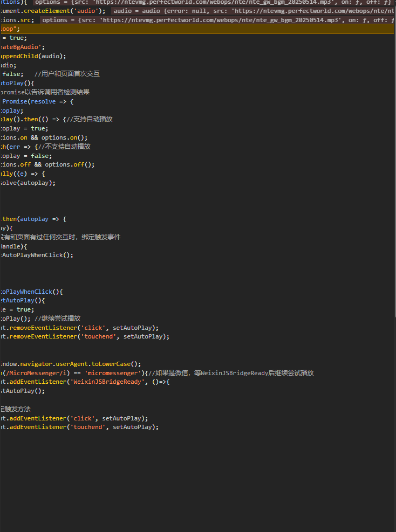The image size is (396, 532).
Task: Click the appendChild(audio) line
Action: click(33, 56)
